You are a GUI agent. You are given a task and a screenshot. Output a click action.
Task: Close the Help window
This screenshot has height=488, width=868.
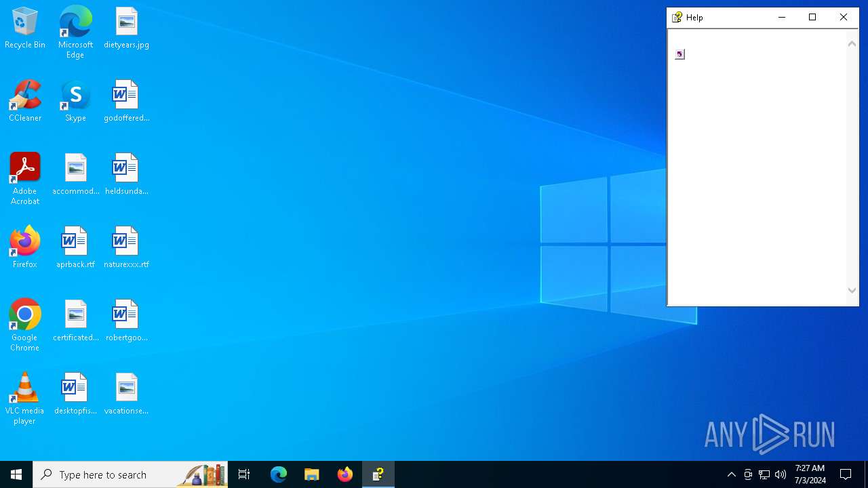coord(844,18)
